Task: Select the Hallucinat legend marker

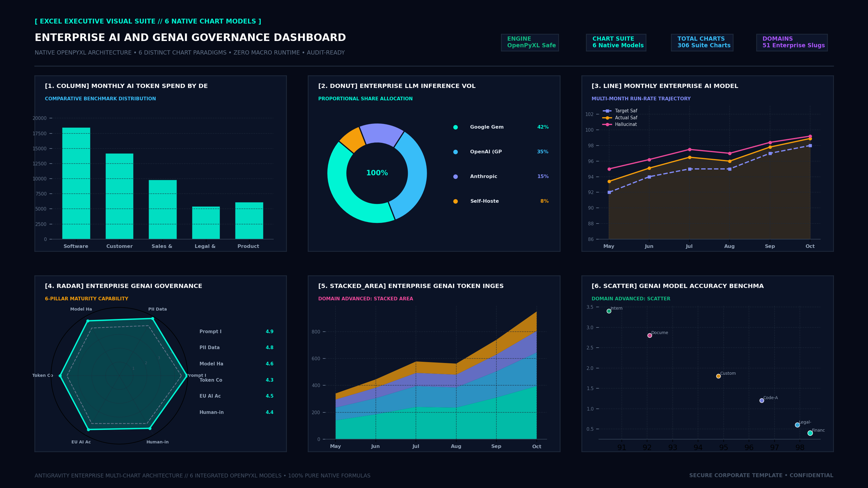Action: click(607, 125)
